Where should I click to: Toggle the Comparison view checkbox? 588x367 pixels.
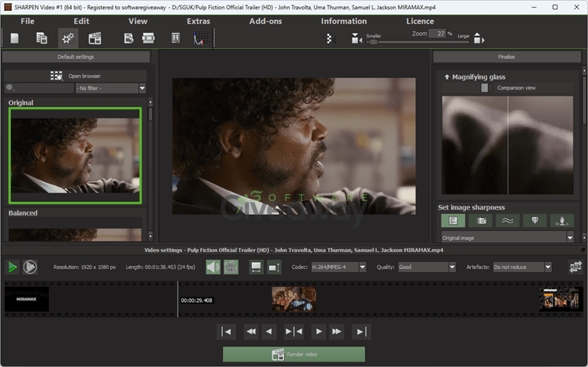485,88
